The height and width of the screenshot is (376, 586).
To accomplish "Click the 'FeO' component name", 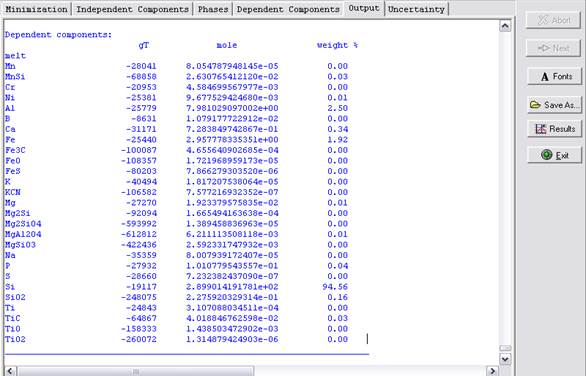I will click(12, 160).
